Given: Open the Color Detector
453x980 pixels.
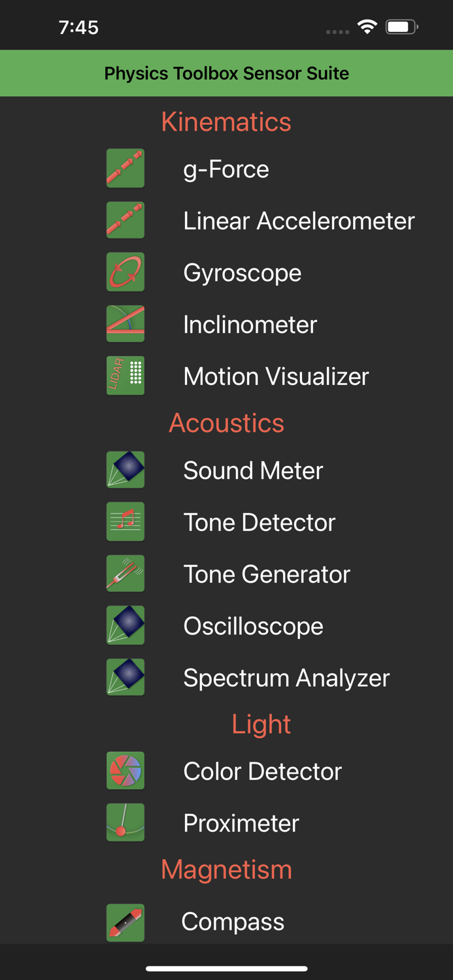Looking at the screenshot, I should tap(262, 771).
